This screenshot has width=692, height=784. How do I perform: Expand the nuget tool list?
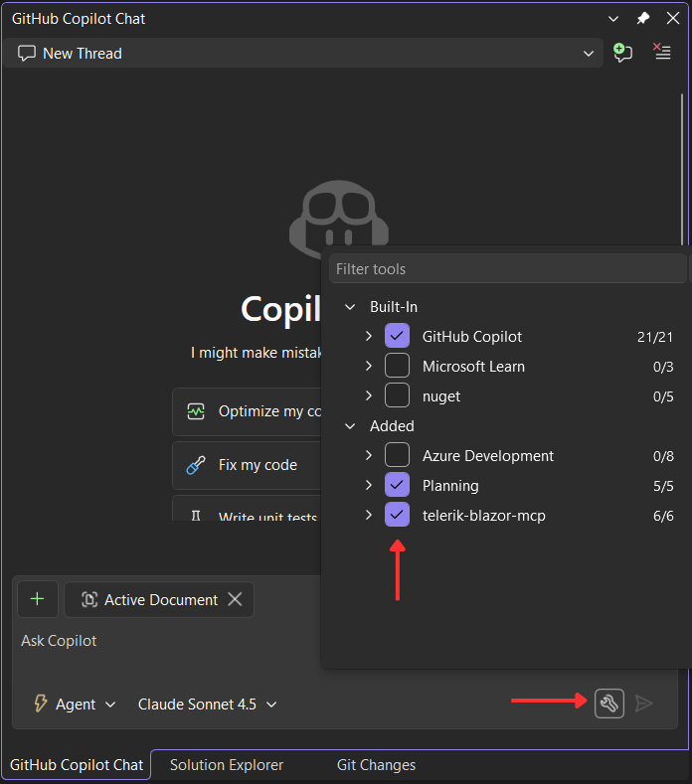point(369,395)
